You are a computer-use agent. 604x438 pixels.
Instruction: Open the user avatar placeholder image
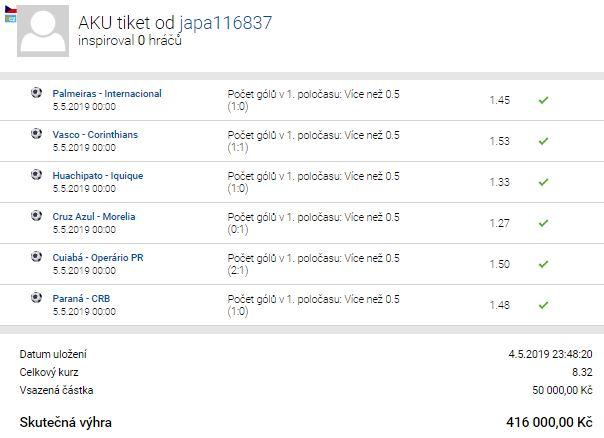[43, 31]
